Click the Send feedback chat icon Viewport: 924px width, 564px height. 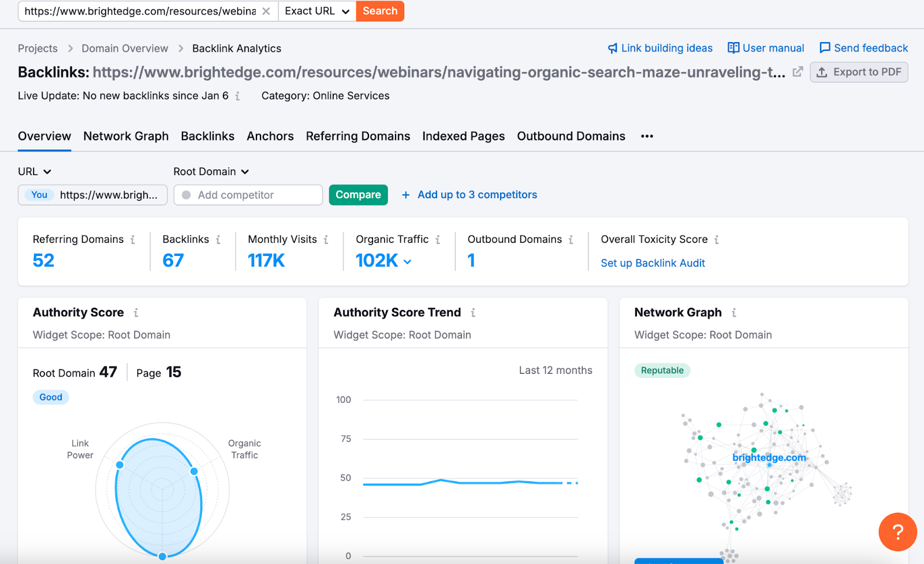tap(825, 48)
